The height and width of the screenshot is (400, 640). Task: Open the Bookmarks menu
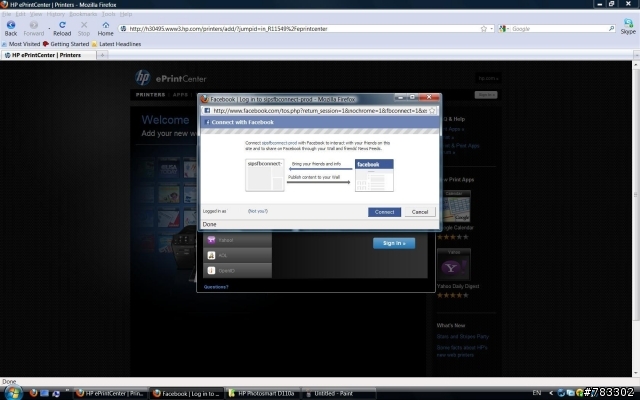pos(83,14)
